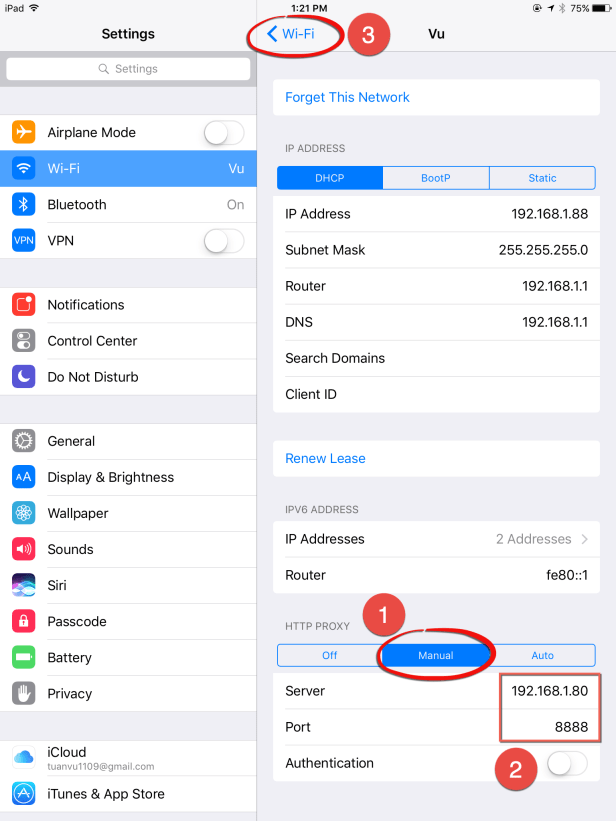Tap the Notifications icon

[24, 305]
